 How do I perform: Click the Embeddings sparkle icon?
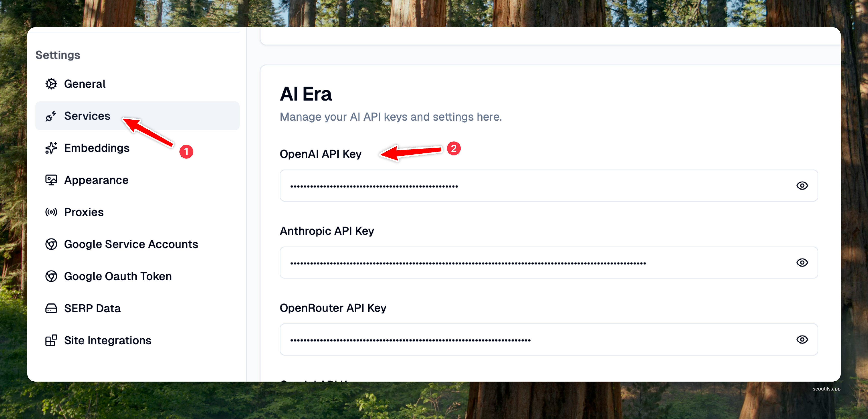[51, 148]
